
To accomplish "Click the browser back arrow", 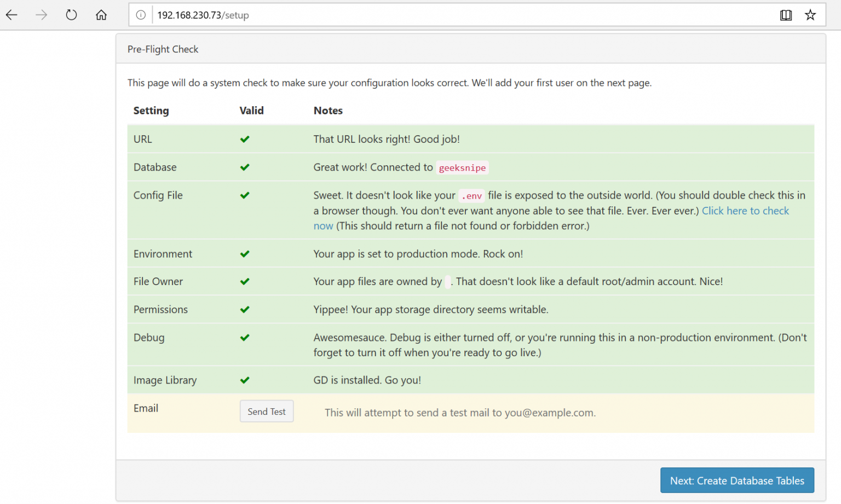I will [x=11, y=15].
